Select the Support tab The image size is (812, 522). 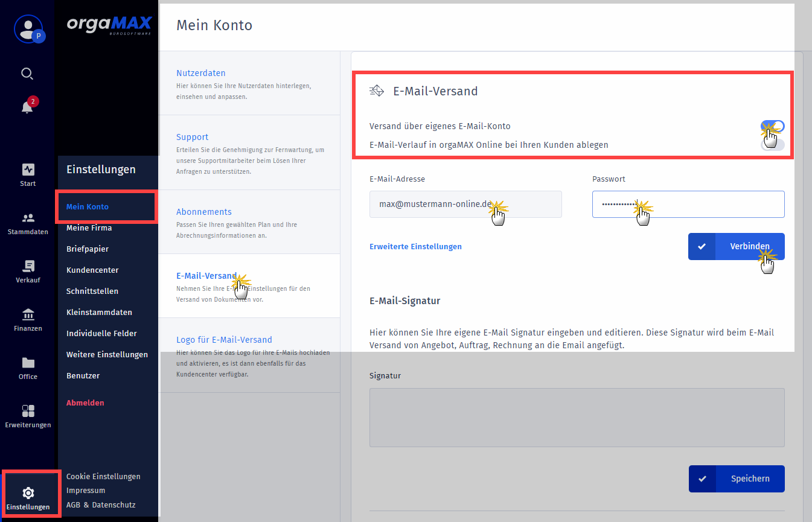point(249,153)
